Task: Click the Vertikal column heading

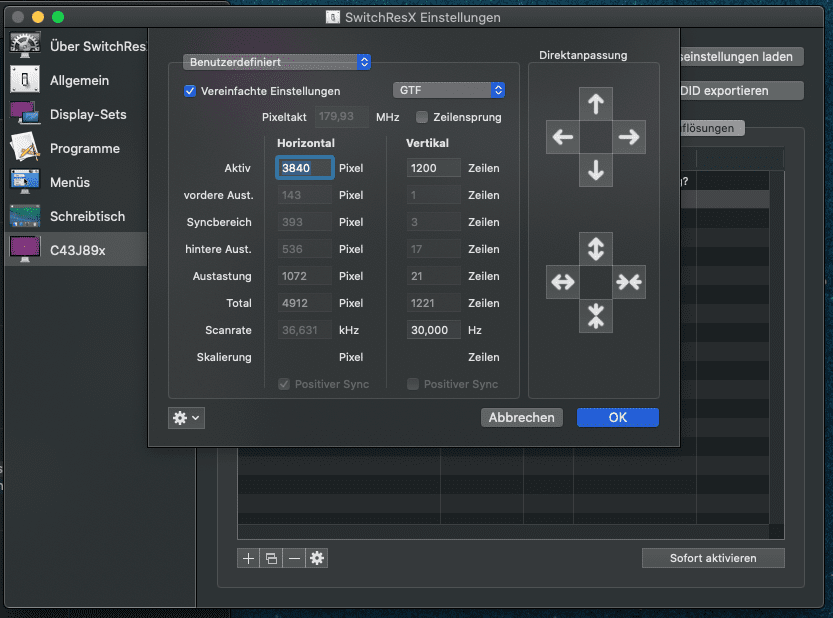Action: (427, 143)
